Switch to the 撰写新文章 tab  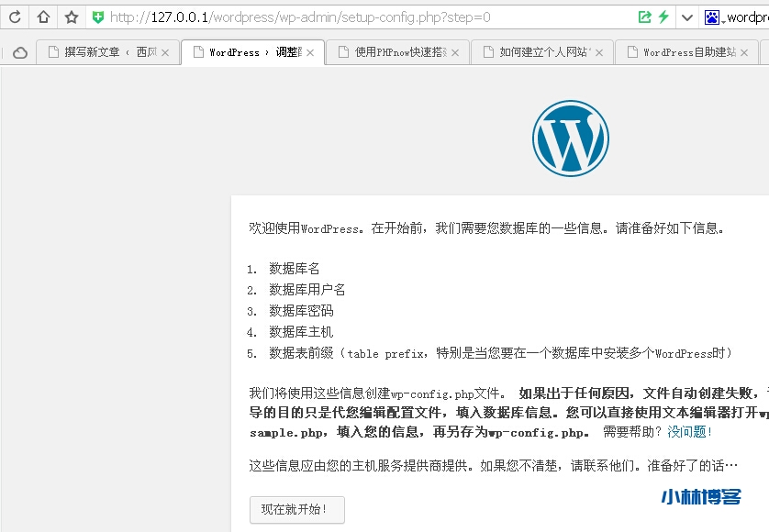101,53
